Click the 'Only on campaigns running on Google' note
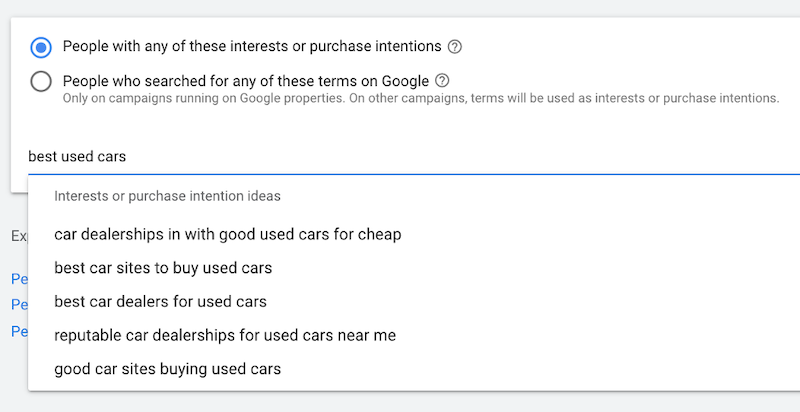 tap(420, 99)
